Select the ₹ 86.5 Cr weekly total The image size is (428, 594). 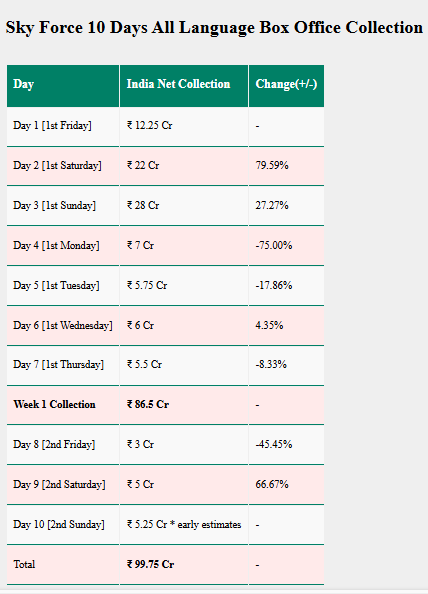[148, 405]
